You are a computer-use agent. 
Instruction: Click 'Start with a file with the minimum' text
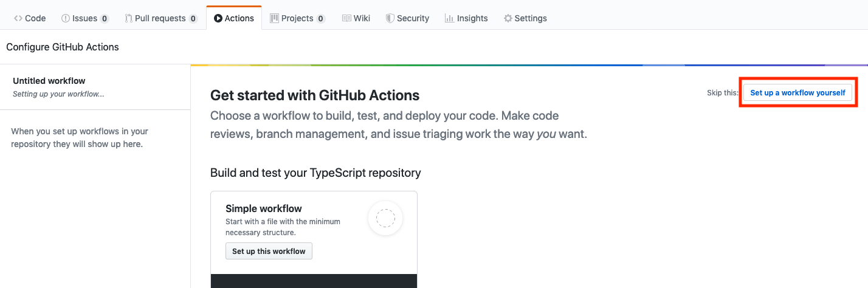tap(283, 222)
